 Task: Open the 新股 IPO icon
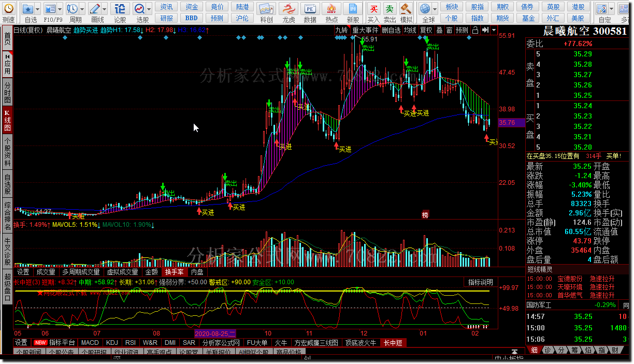click(x=353, y=9)
